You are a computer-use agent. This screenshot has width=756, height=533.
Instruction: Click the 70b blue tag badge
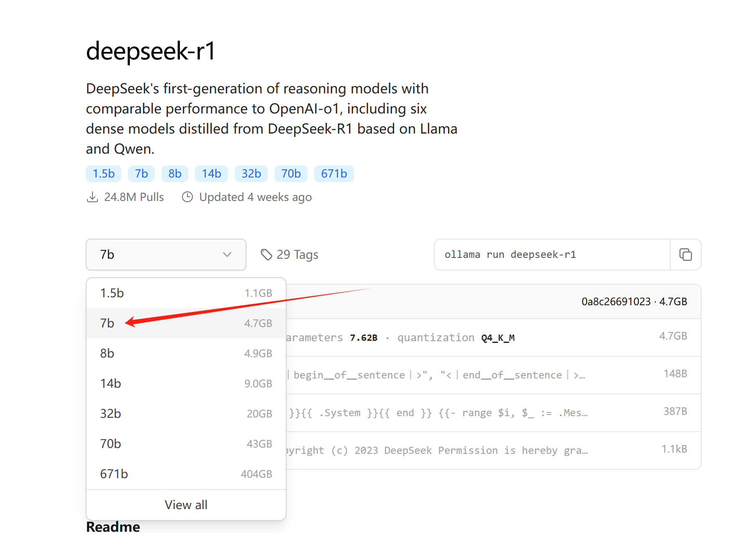[291, 174]
